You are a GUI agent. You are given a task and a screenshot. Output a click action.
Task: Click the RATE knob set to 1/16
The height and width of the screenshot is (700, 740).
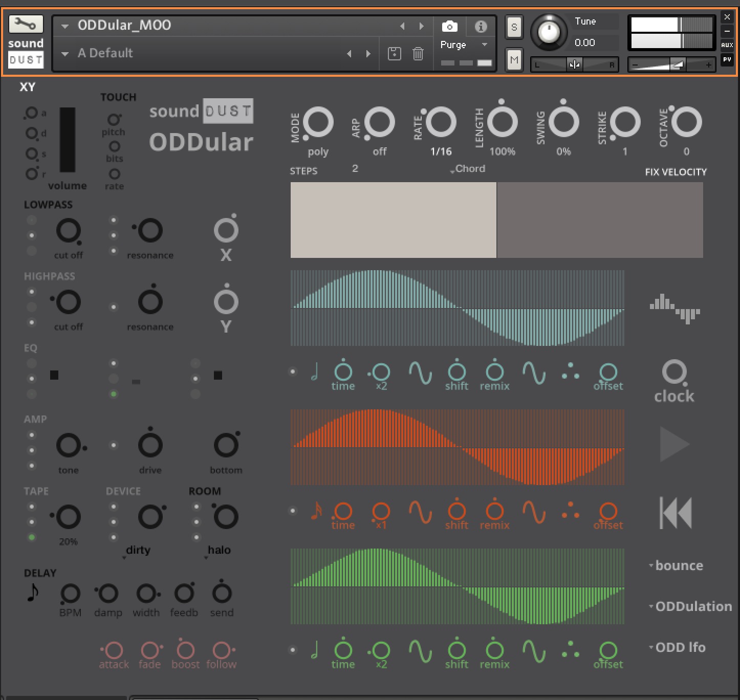[x=441, y=122]
